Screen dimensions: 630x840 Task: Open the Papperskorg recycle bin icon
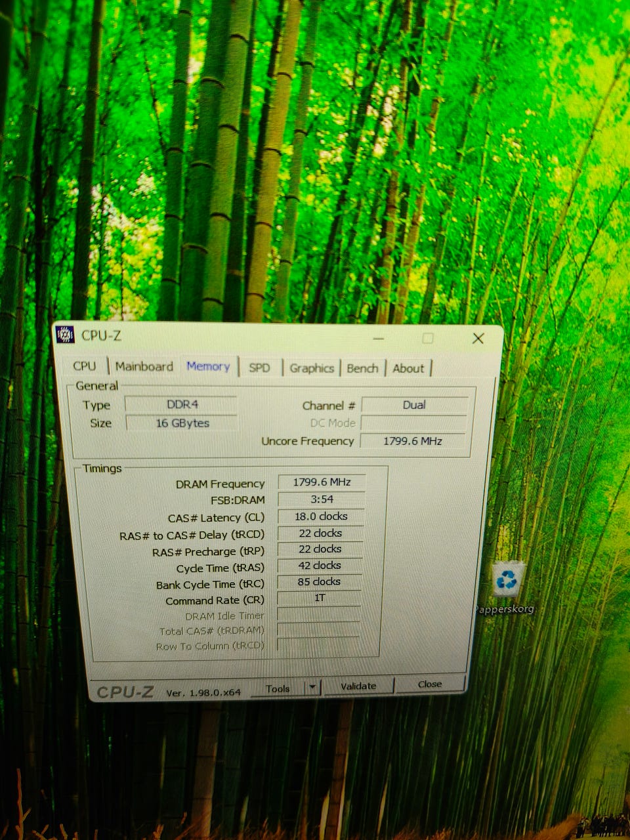coord(506,581)
